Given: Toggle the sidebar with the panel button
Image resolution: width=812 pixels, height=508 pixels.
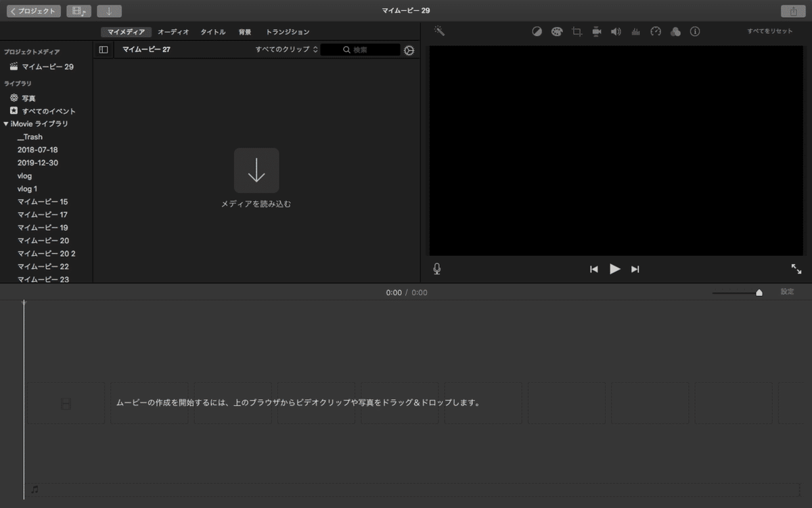Looking at the screenshot, I should pyautogui.click(x=104, y=49).
